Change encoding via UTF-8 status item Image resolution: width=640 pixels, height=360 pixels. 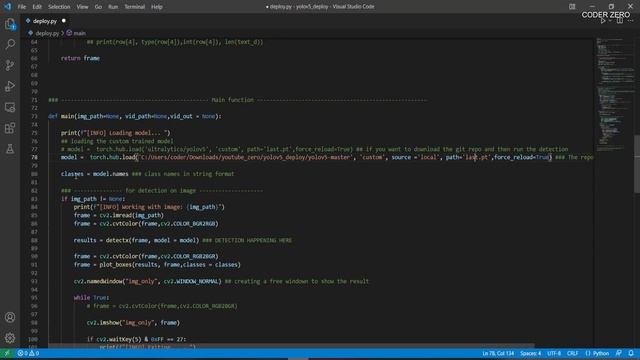(x=554, y=353)
